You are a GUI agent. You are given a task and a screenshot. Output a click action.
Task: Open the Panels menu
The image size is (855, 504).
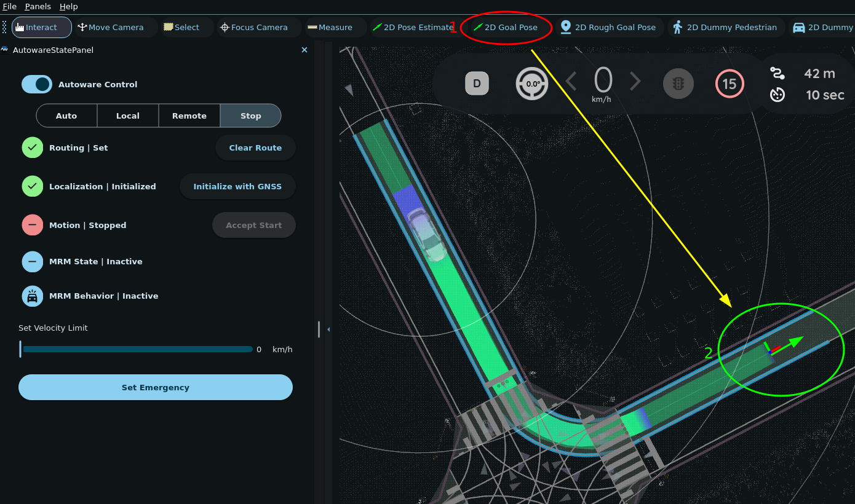tap(38, 6)
